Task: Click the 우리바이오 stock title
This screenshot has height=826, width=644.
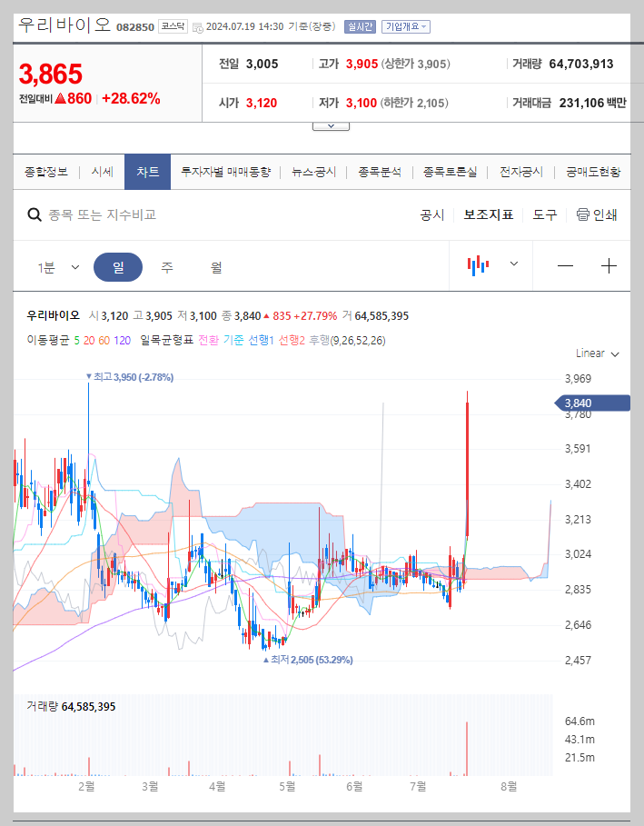Action: coord(64,25)
